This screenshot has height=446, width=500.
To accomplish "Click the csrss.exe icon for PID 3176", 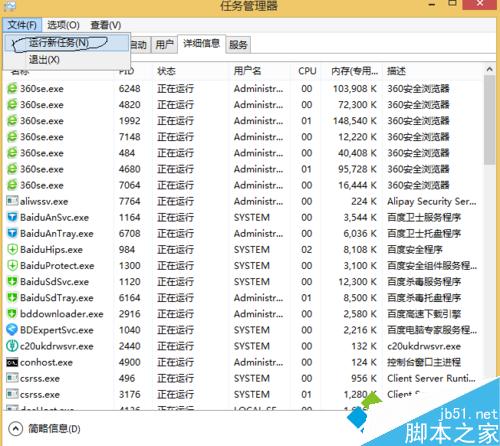I will pyautogui.click(x=12, y=394).
